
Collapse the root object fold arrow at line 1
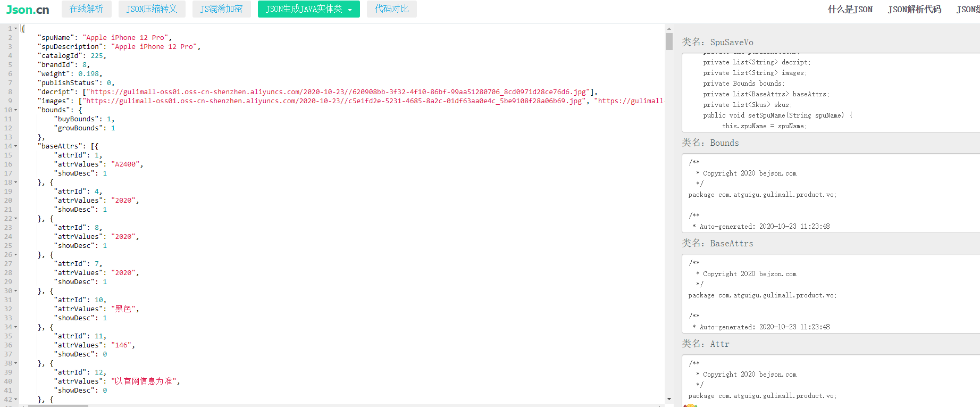pyautogui.click(x=16, y=29)
